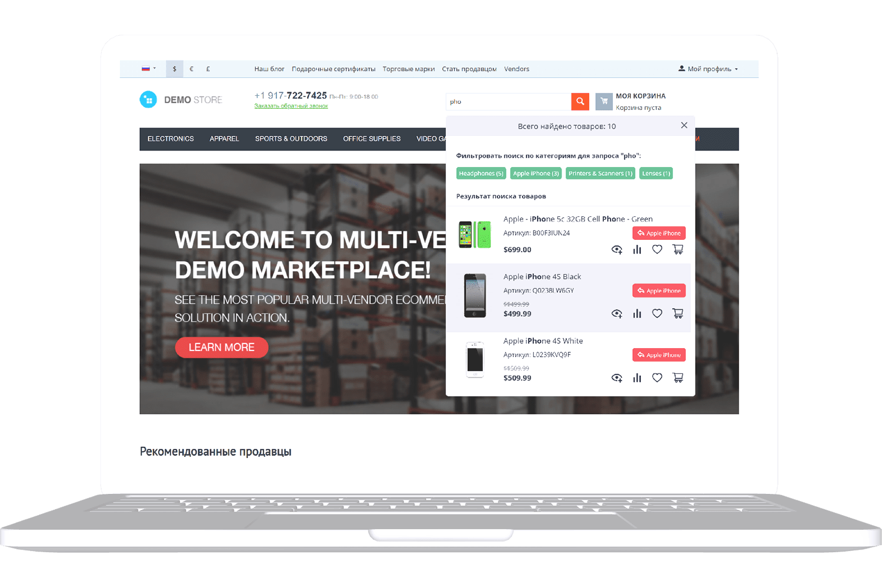Click Apple iPhone tag on iPhone 5c row
The image size is (882, 588).
(x=659, y=233)
